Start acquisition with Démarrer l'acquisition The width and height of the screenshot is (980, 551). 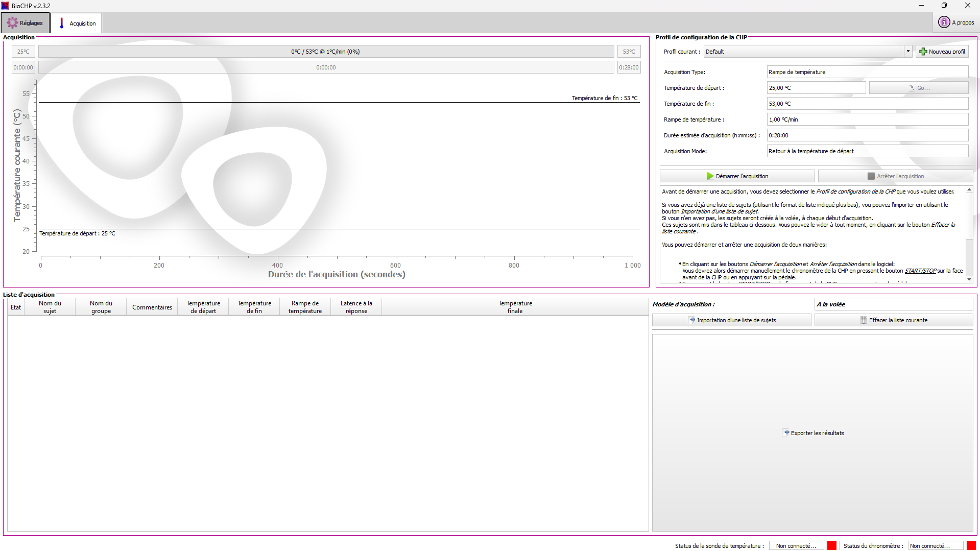[x=737, y=176]
